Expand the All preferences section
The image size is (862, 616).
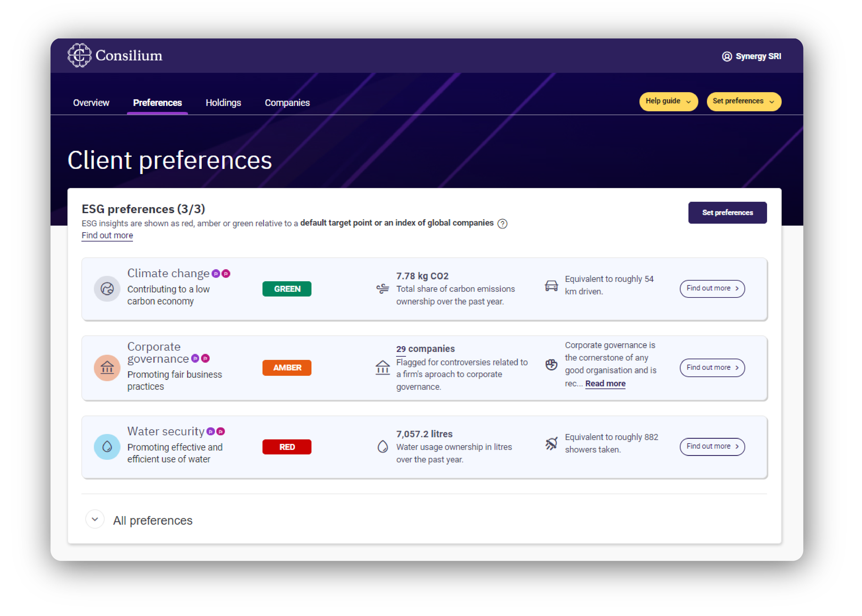click(x=95, y=519)
